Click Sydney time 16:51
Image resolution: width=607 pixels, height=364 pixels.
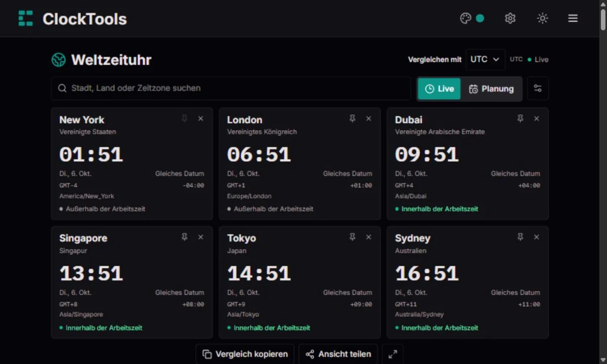pos(427,273)
